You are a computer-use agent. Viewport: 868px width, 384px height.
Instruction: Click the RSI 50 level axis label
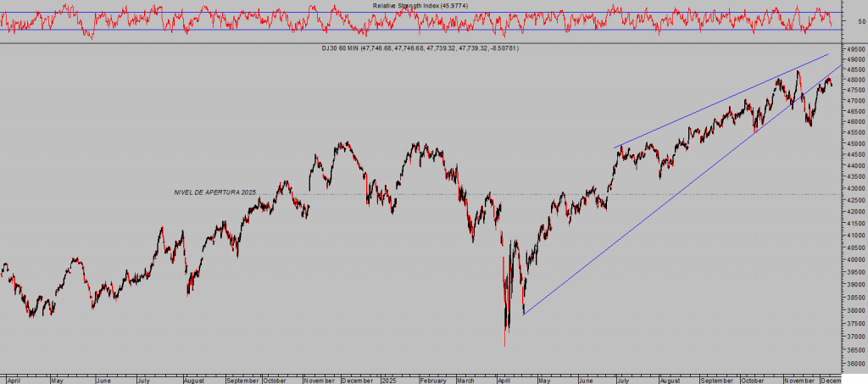coord(860,21)
